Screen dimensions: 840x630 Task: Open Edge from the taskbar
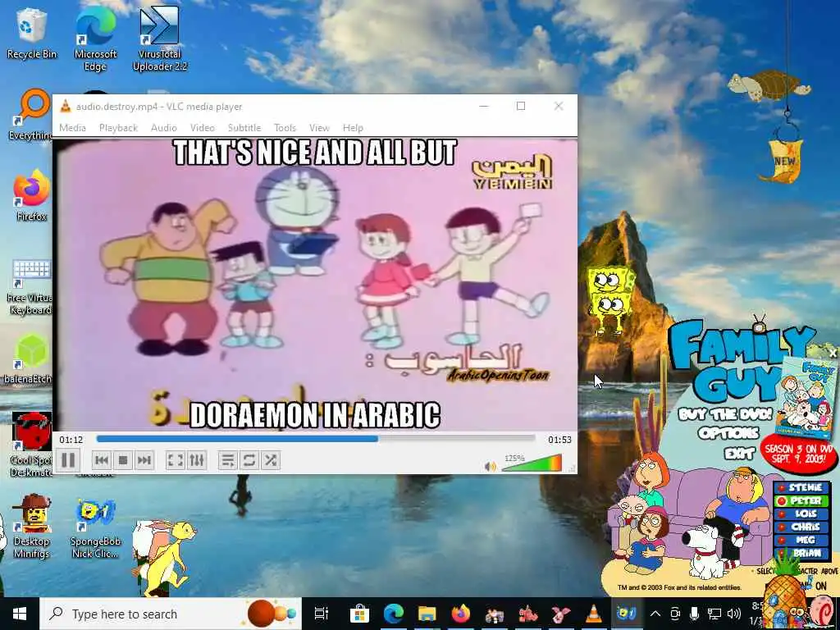393,614
